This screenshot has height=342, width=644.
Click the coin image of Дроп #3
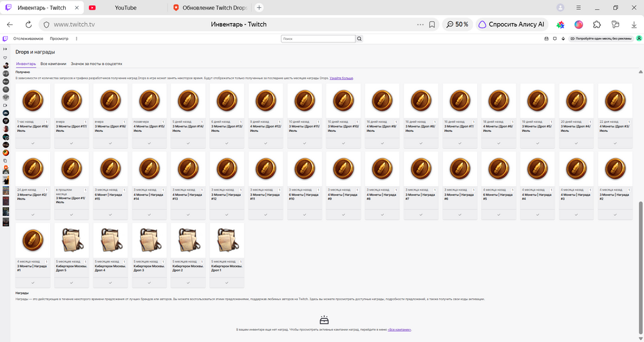tap(615, 101)
